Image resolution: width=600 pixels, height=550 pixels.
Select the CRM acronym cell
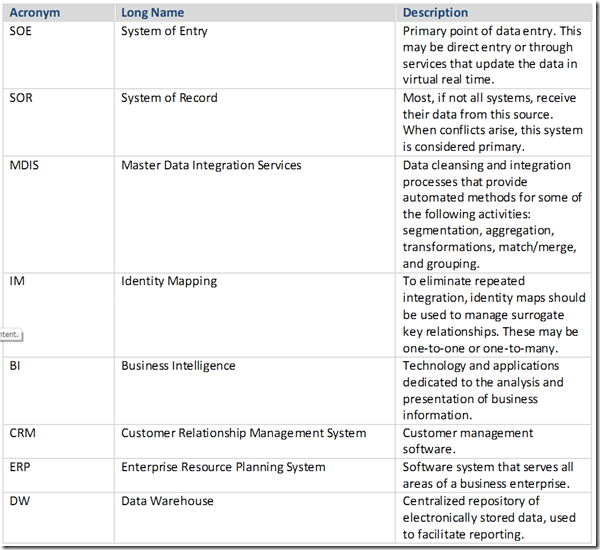pos(23,433)
